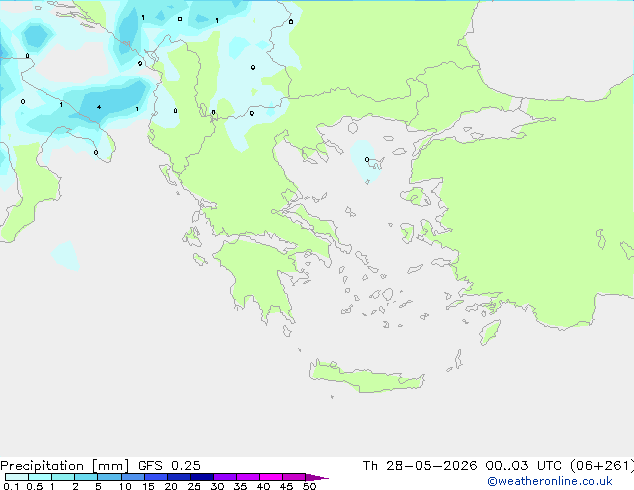Click the island of Crete on the map
This screenshot has width=634, height=490.
coord(366,377)
